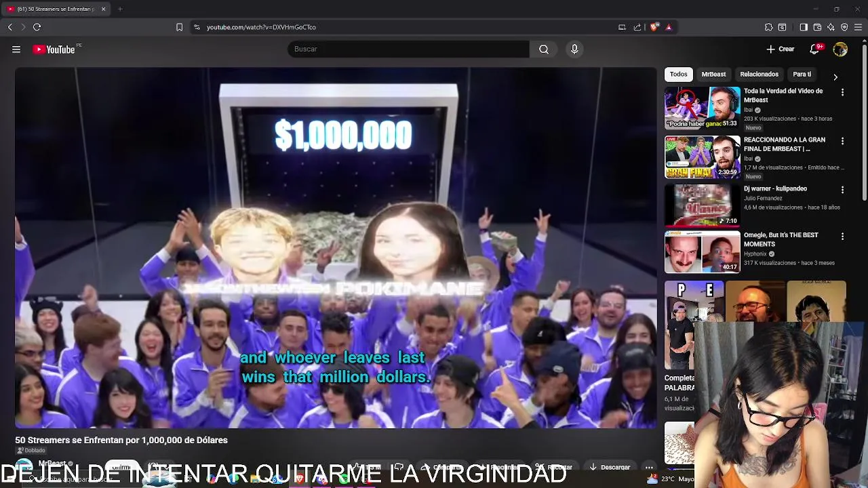This screenshot has height=488, width=868.
Task: Open a new browser tab
Action: coord(120,9)
